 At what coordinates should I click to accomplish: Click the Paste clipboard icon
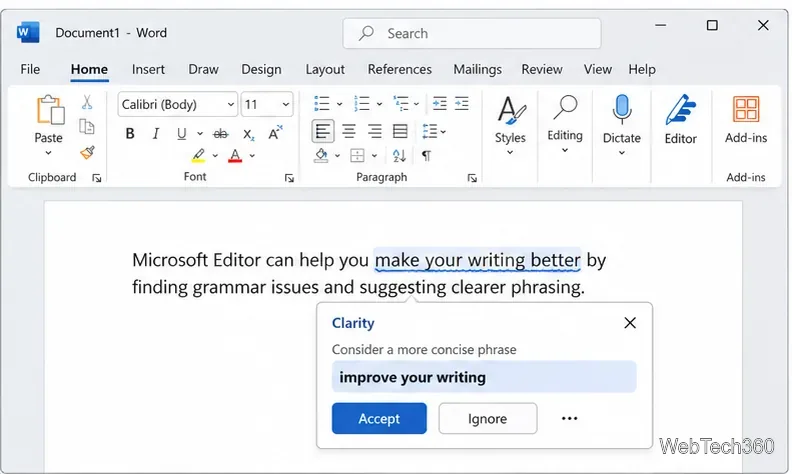coord(50,110)
